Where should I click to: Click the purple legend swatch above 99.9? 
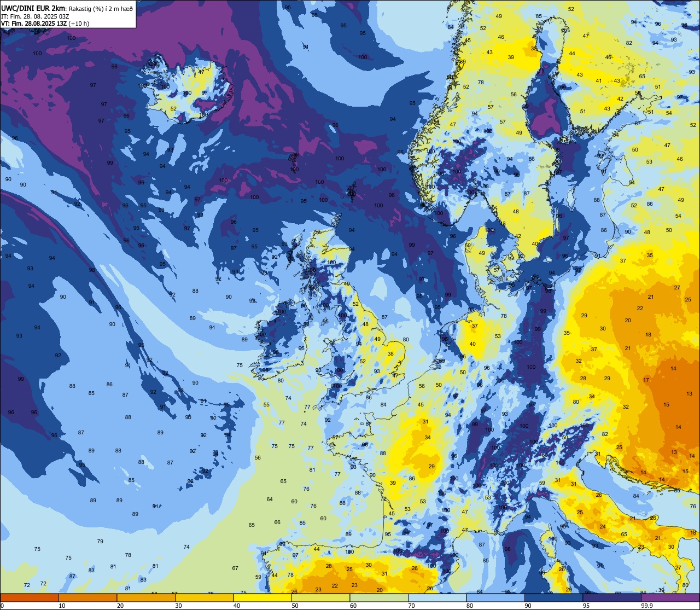pos(670,597)
